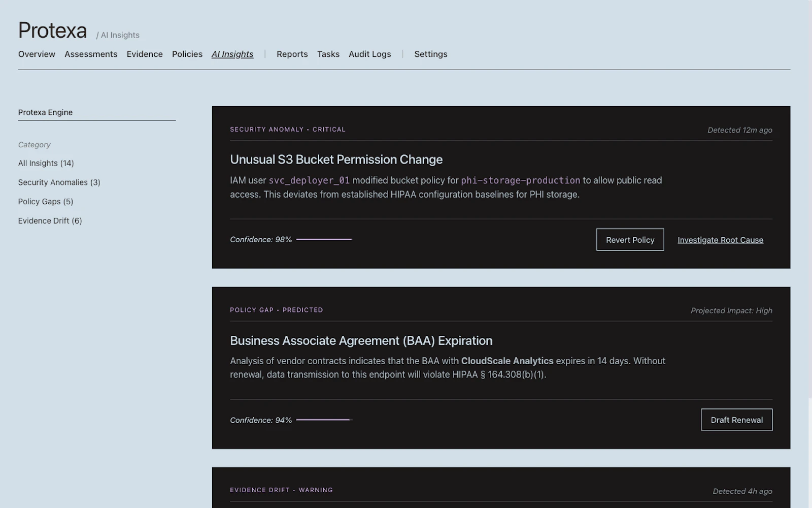Open Investigate Root Cause link
Image resolution: width=812 pixels, height=508 pixels.
click(x=720, y=240)
